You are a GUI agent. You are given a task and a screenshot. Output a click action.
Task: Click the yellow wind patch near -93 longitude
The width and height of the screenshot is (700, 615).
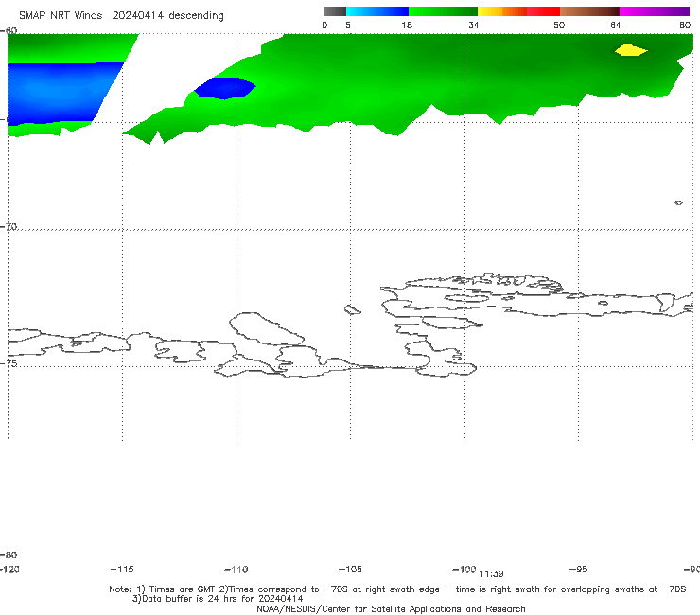[x=631, y=50]
